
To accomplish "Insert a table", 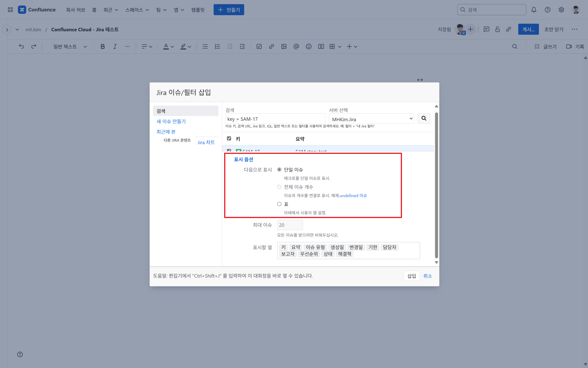I will [332, 46].
